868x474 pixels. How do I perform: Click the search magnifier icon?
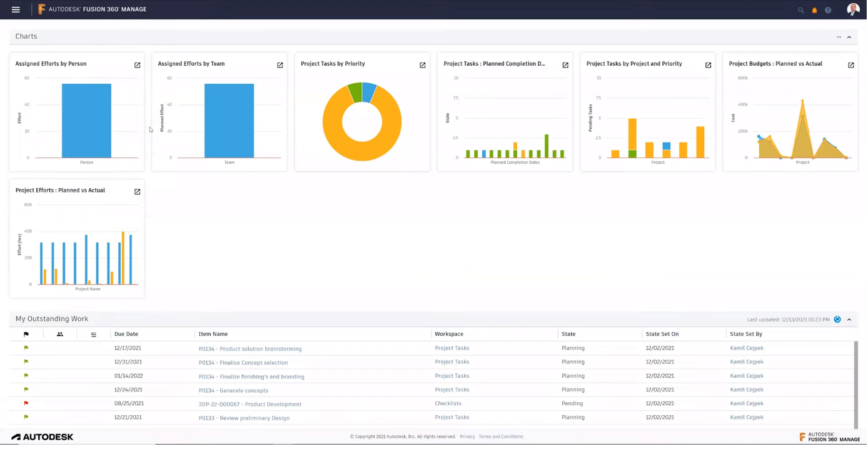(800, 10)
